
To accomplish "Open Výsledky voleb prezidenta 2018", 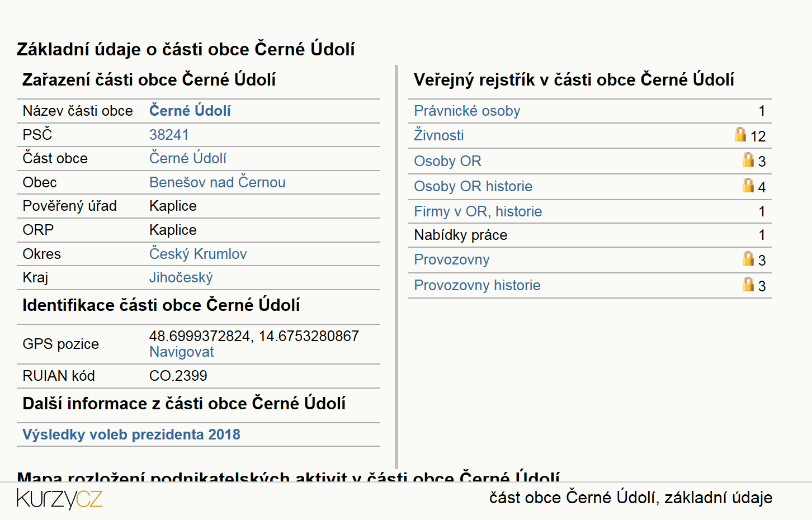I will [131, 434].
